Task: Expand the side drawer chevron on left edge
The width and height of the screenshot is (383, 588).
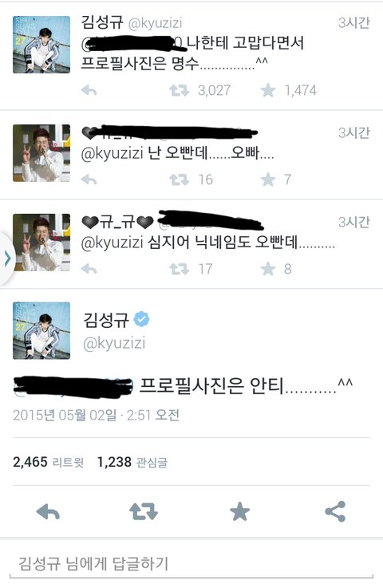Action: [x=6, y=258]
